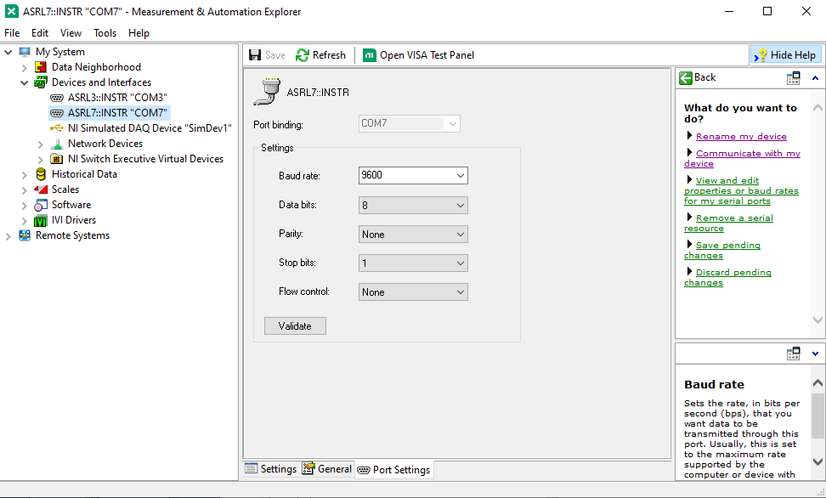The height and width of the screenshot is (498, 826).
Task: Open the Parity dropdown
Action: click(x=460, y=235)
